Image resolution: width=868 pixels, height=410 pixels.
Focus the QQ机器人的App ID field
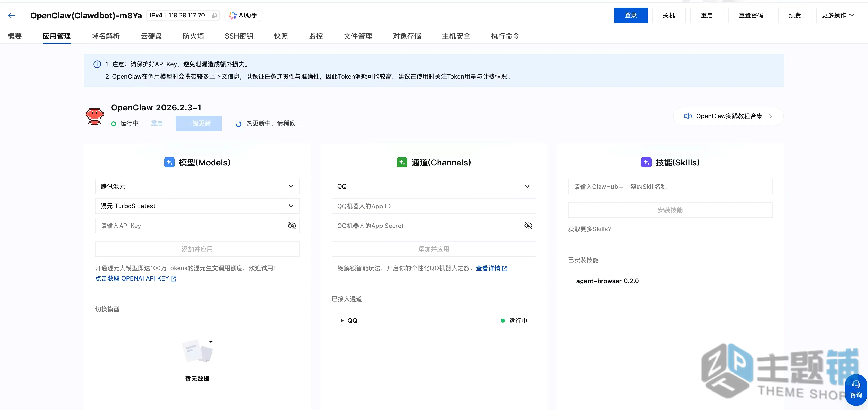pyautogui.click(x=434, y=206)
